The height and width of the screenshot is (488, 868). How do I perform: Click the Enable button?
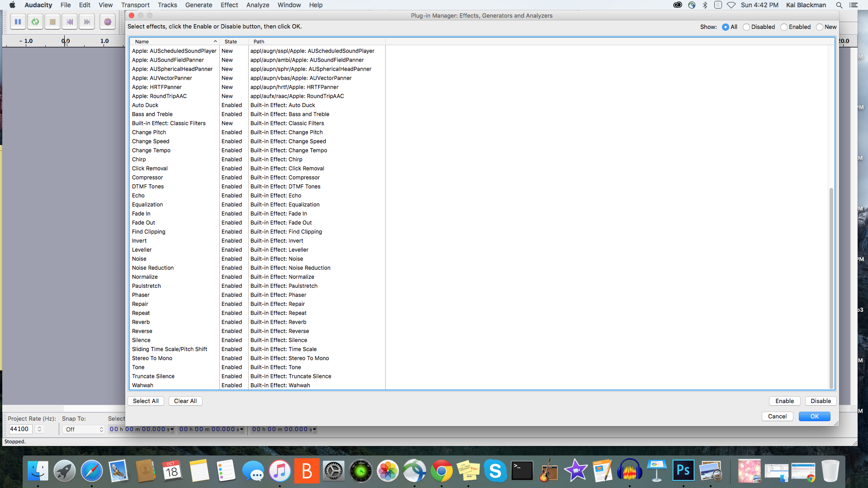[784, 401]
